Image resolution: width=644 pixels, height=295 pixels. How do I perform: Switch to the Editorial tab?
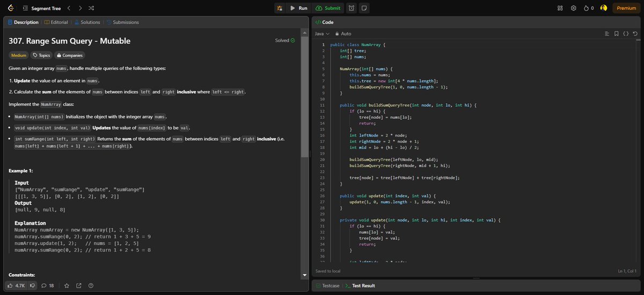(56, 22)
